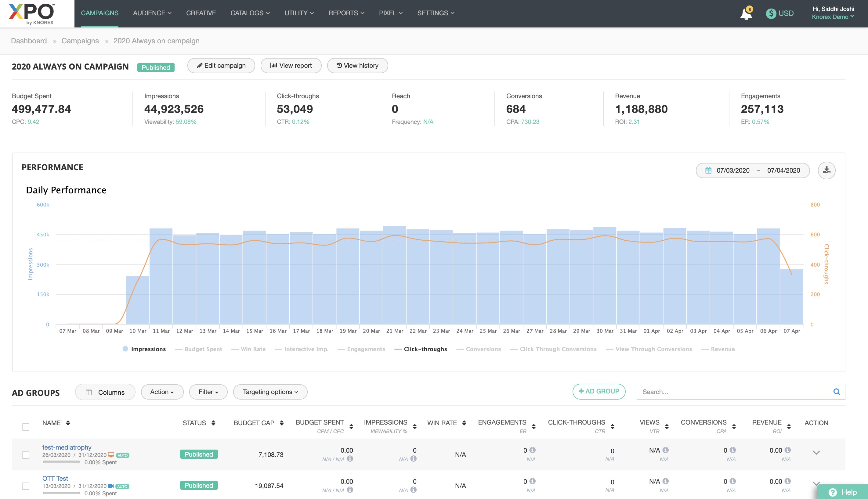Expand test-mediatrophy row action chevron
868x499 pixels.
(816, 452)
